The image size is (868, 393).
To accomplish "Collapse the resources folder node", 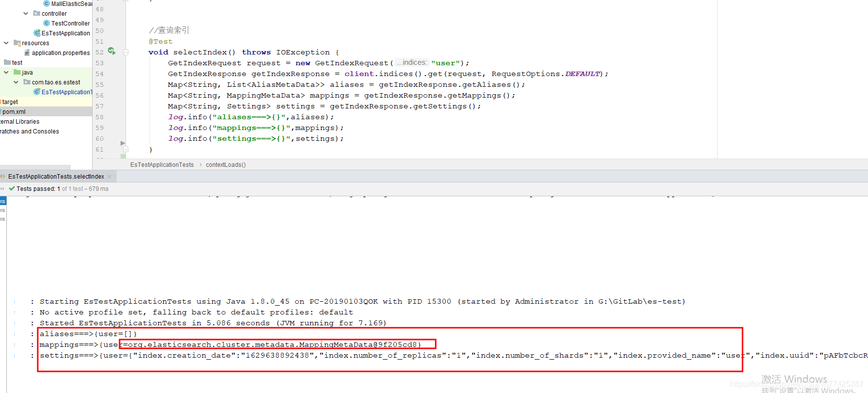I will pyautogui.click(x=6, y=43).
